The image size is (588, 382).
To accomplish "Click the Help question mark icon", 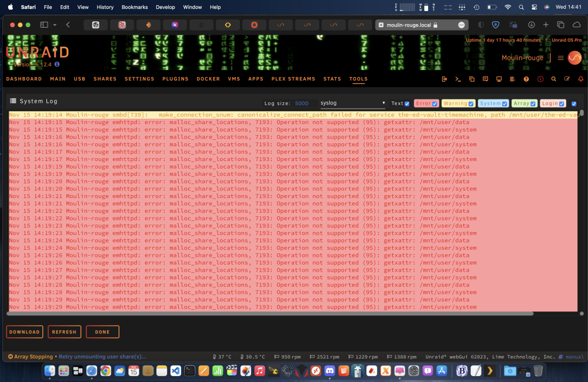I will [526, 79].
